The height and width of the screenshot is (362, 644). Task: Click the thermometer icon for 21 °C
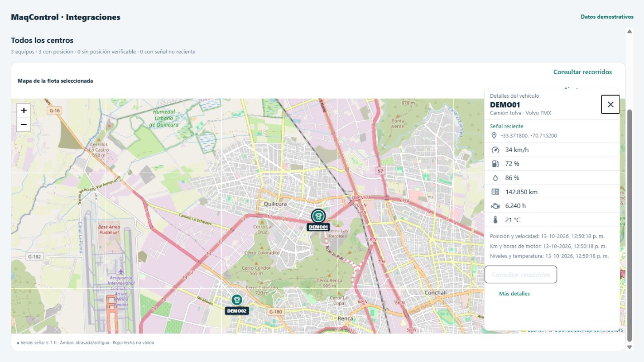tap(495, 220)
